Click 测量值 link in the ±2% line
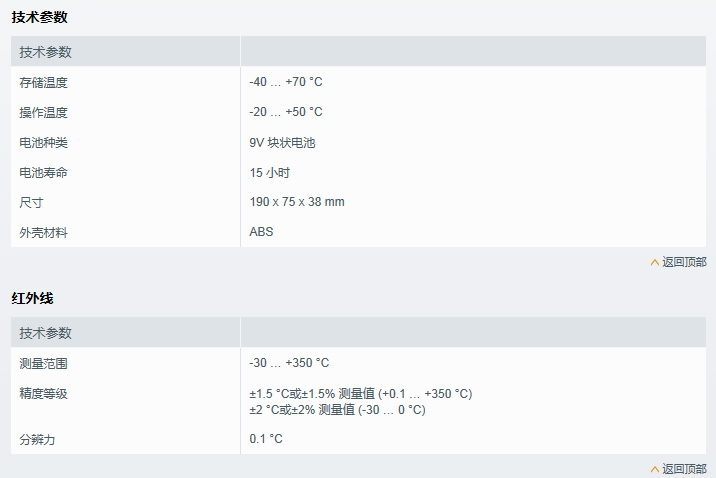The width and height of the screenshot is (716, 478). click(336, 409)
